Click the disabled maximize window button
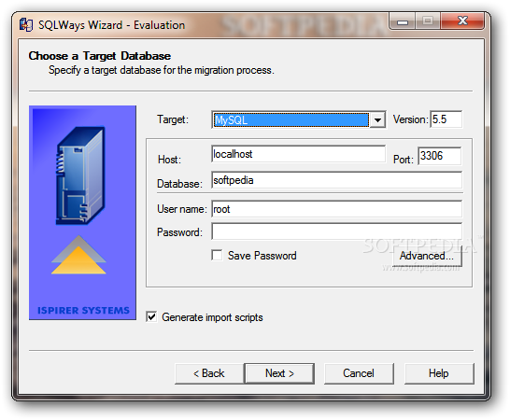Image resolution: width=510 pixels, height=420 pixels. (428, 21)
